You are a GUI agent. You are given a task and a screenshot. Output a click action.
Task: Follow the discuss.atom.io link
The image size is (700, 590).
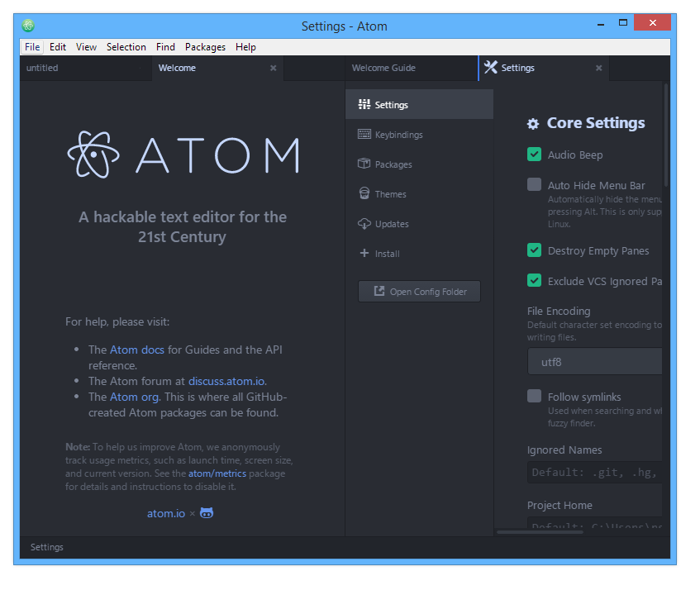226,381
